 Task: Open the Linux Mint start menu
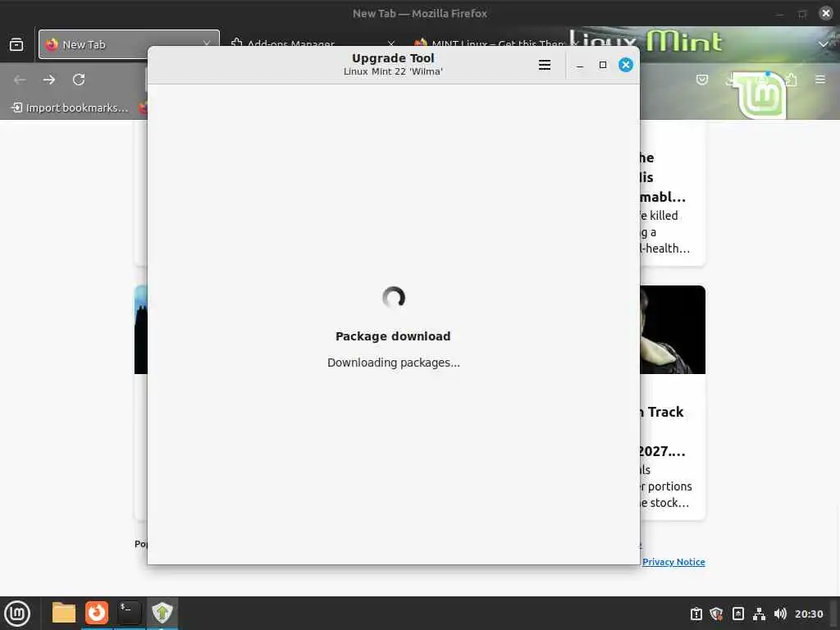pos(17,614)
